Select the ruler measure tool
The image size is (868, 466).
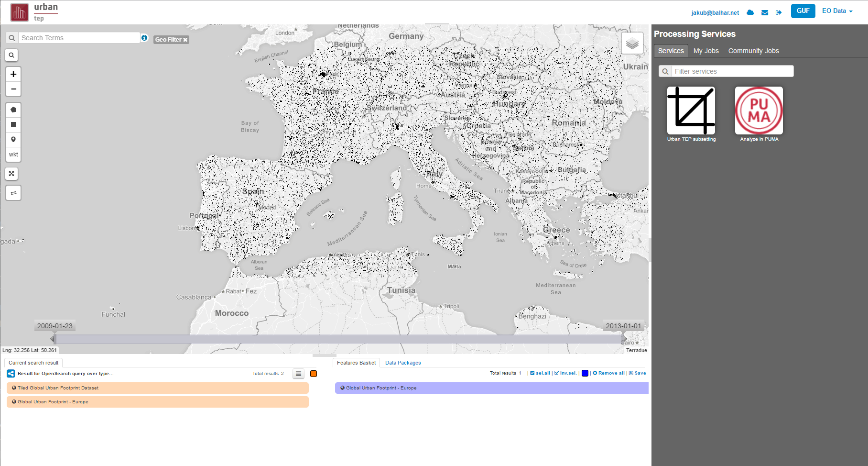click(13, 193)
